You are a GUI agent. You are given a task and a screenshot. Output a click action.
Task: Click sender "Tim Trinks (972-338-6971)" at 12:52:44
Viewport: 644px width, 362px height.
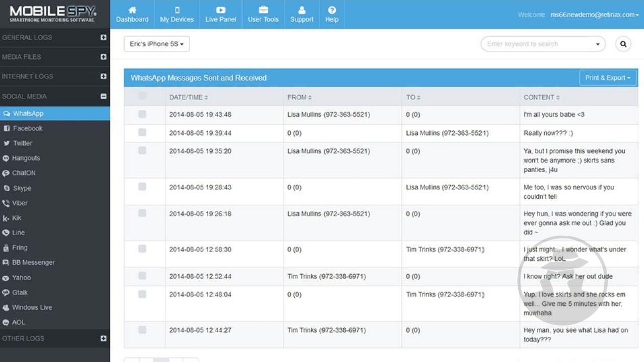pyautogui.click(x=327, y=276)
